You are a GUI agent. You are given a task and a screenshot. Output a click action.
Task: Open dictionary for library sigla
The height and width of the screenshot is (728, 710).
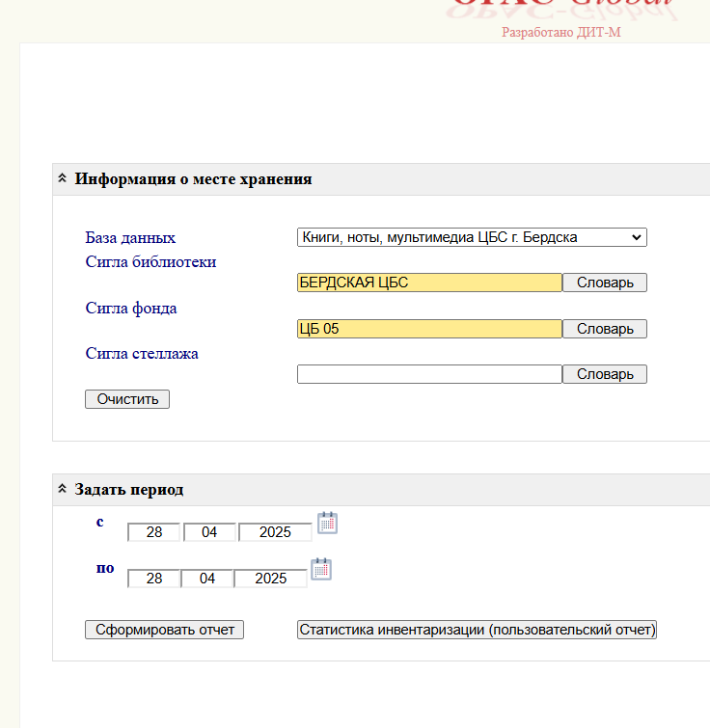point(605,283)
